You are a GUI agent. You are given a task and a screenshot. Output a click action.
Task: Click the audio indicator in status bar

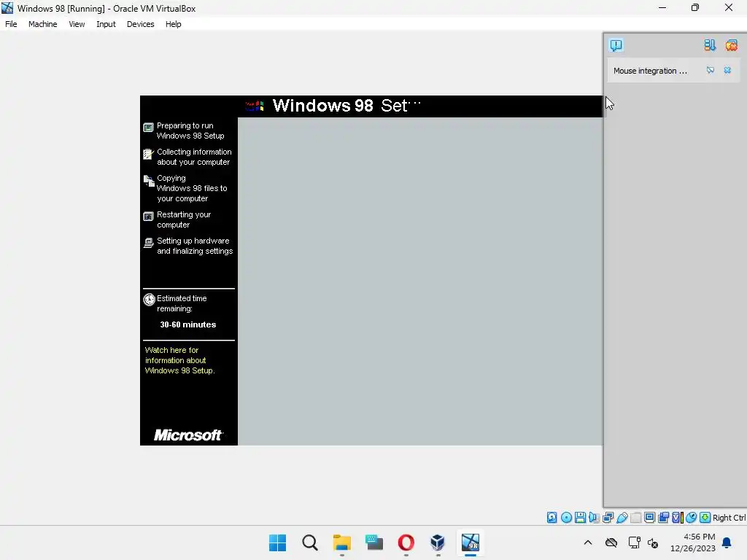(594, 518)
